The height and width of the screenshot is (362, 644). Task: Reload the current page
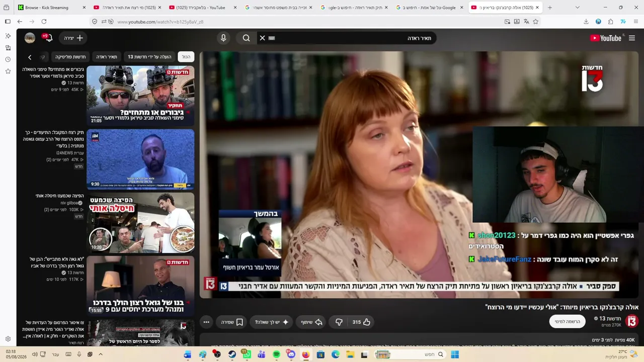(x=44, y=22)
